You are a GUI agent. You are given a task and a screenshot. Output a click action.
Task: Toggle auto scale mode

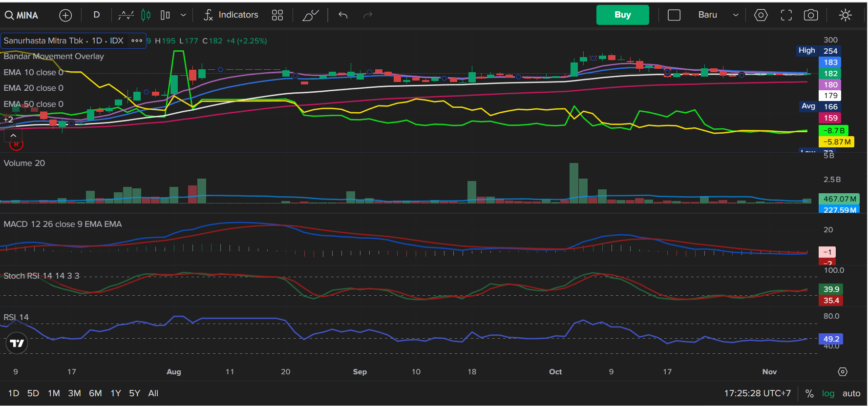(851, 393)
